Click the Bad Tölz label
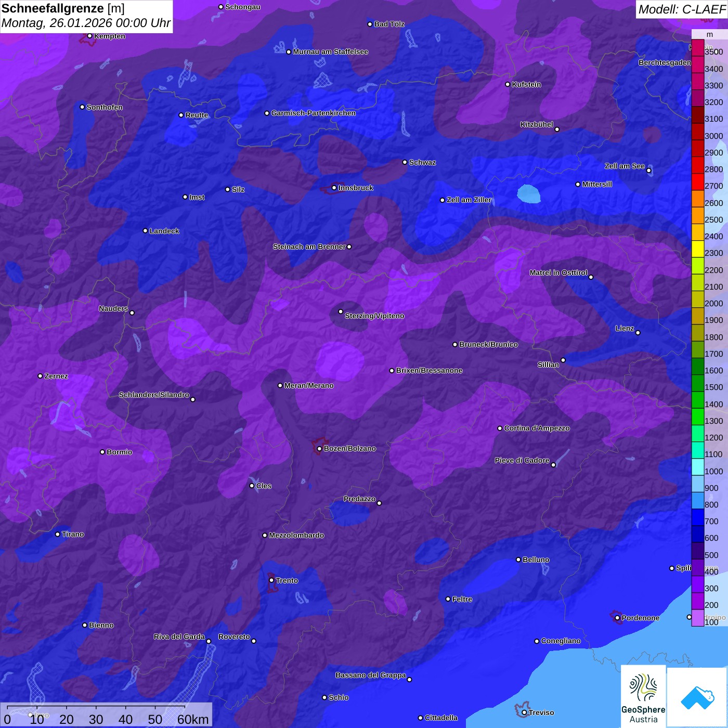This screenshot has width=728, height=728. click(389, 24)
